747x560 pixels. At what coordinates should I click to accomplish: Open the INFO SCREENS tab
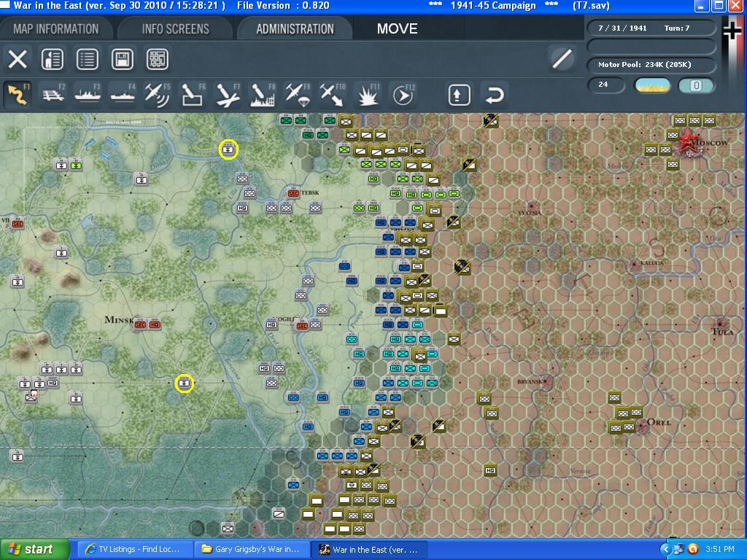click(175, 29)
